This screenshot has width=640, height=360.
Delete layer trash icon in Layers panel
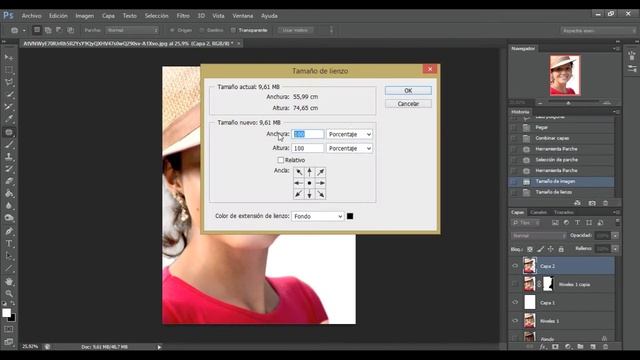(x=606, y=347)
